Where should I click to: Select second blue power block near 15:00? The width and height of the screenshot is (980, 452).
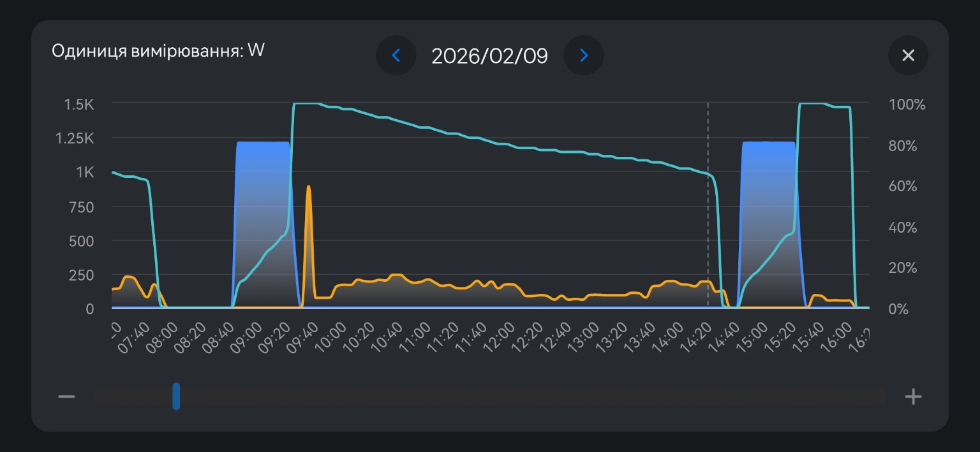[x=769, y=191]
